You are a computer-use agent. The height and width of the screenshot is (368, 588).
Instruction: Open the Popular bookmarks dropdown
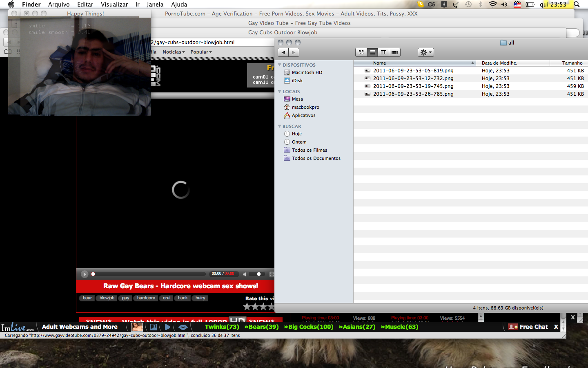click(x=201, y=52)
